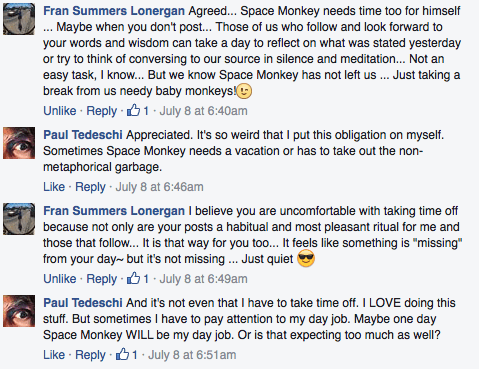Image resolution: width=479 pixels, height=369 pixels.
Task: Click thumbs-up icon on 6:40am comment
Action: (133, 110)
